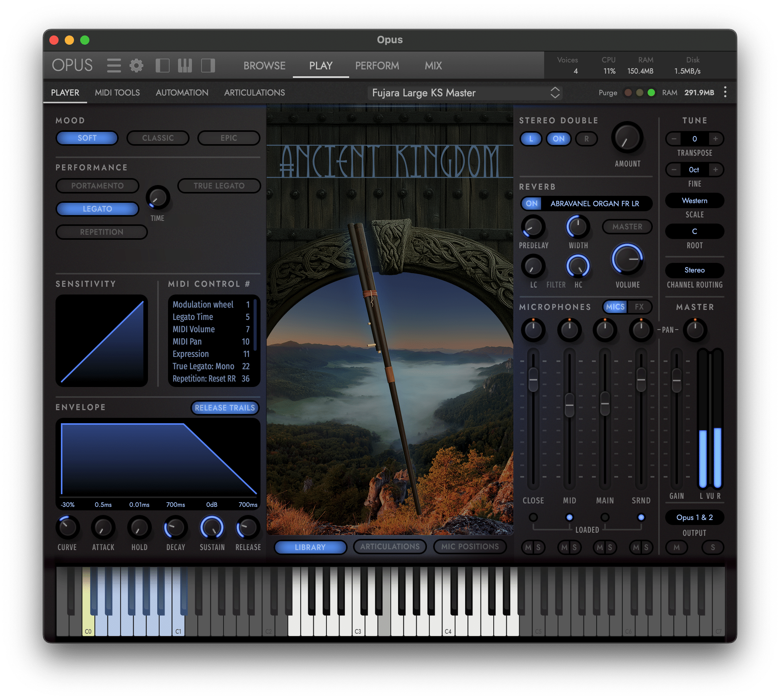Click the Stereo Double Amount knob
The image size is (780, 700).
point(627,138)
